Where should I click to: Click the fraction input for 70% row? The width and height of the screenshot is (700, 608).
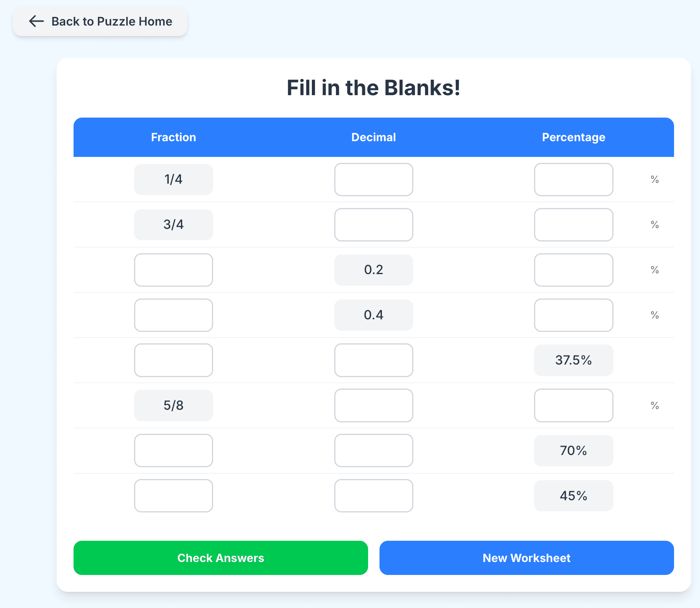[173, 451]
